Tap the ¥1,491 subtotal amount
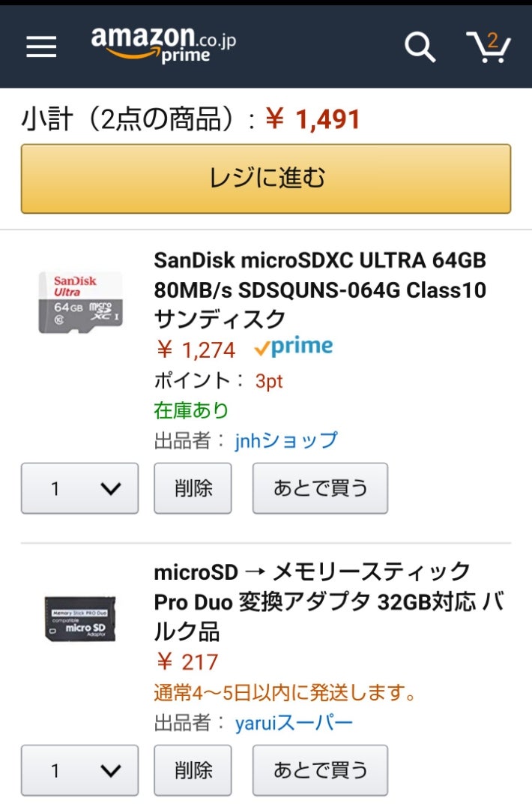This screenshot has width=532, height=810. pos(312,119)
